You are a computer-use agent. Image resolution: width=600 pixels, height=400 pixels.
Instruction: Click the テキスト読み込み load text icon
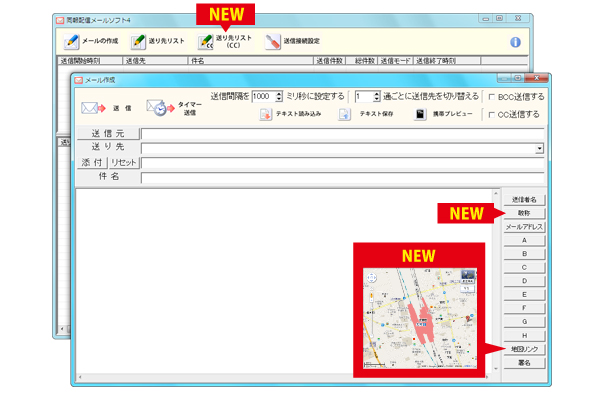[x=266, y=115]
